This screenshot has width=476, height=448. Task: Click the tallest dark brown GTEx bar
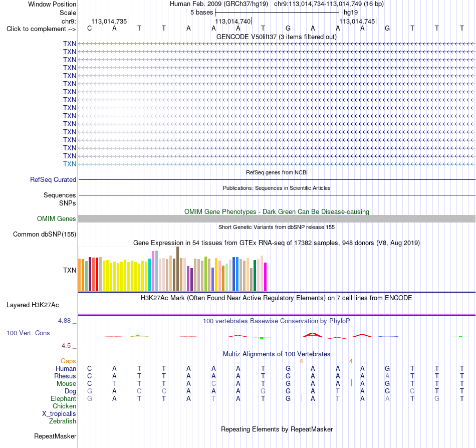coord(177,269)
